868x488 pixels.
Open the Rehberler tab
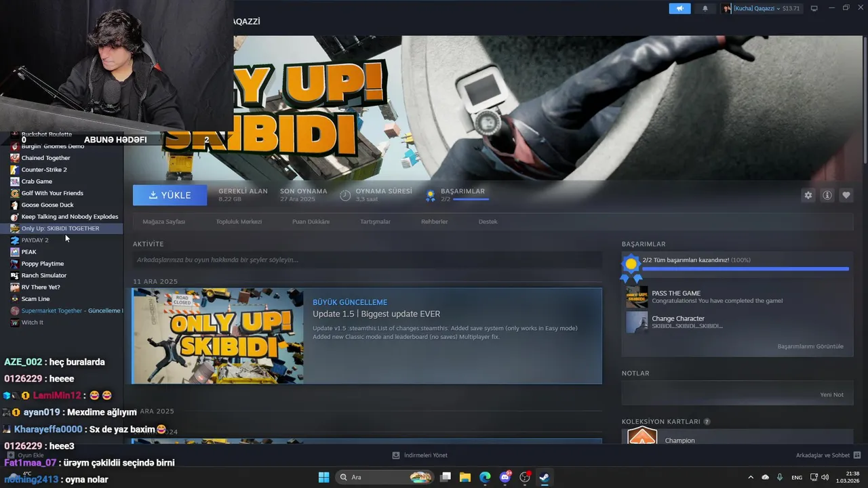click(434, 222)
